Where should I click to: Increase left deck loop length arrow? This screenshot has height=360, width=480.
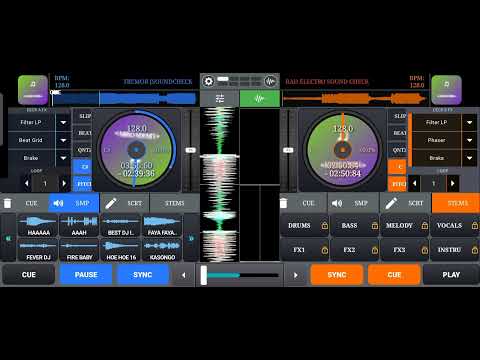pyautogui.click(x=63, y=183)
